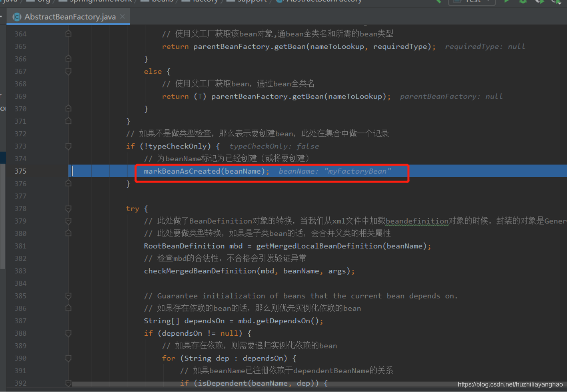
Task: Collapse the isDependent if block at line 392
Action: (68, 383)
